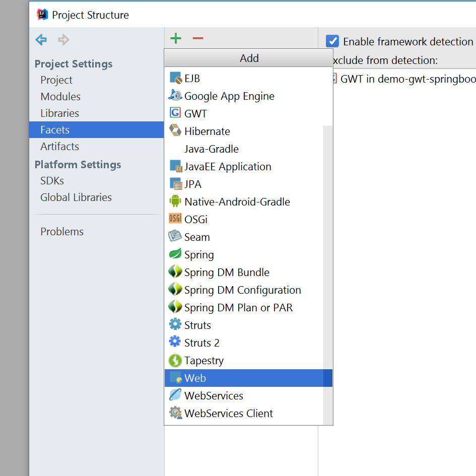Screen dimensions: 476x476
Task: Click the Struts 2 gear icon
Action: point(175,342)
